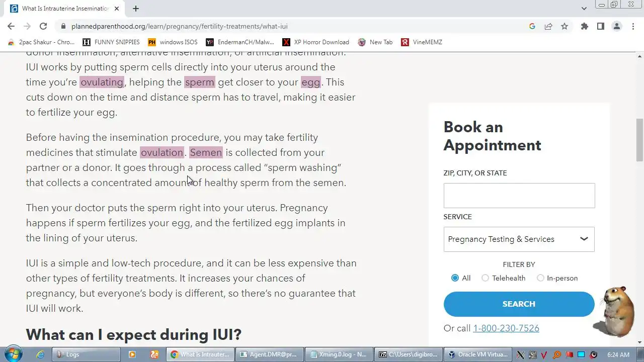Open the Logs taskbar window
Viewport: 644px width, 362px height.
86,354
